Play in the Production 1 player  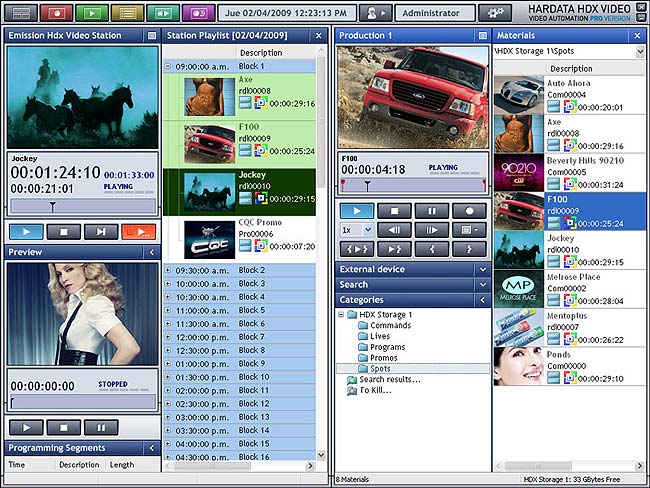[x=357, y=211]
